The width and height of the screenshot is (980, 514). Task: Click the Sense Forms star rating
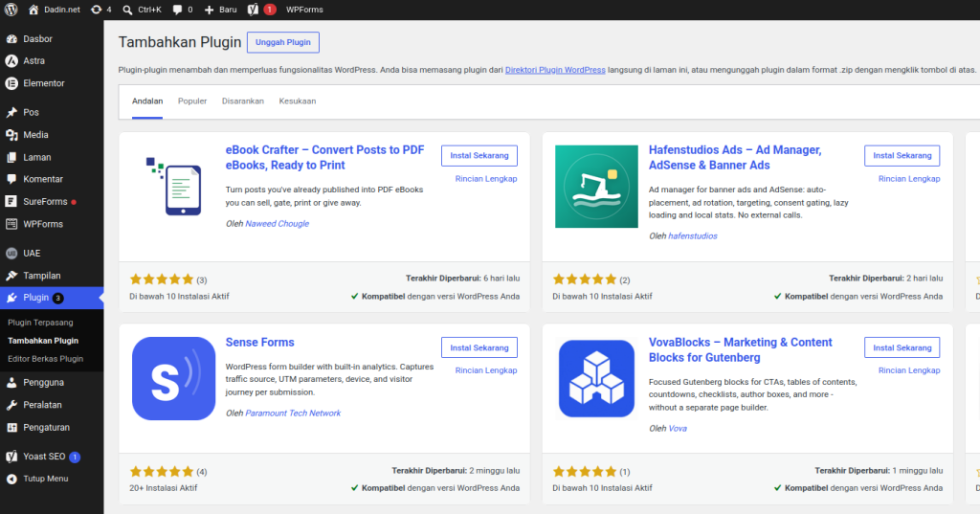tap(162, 472)
